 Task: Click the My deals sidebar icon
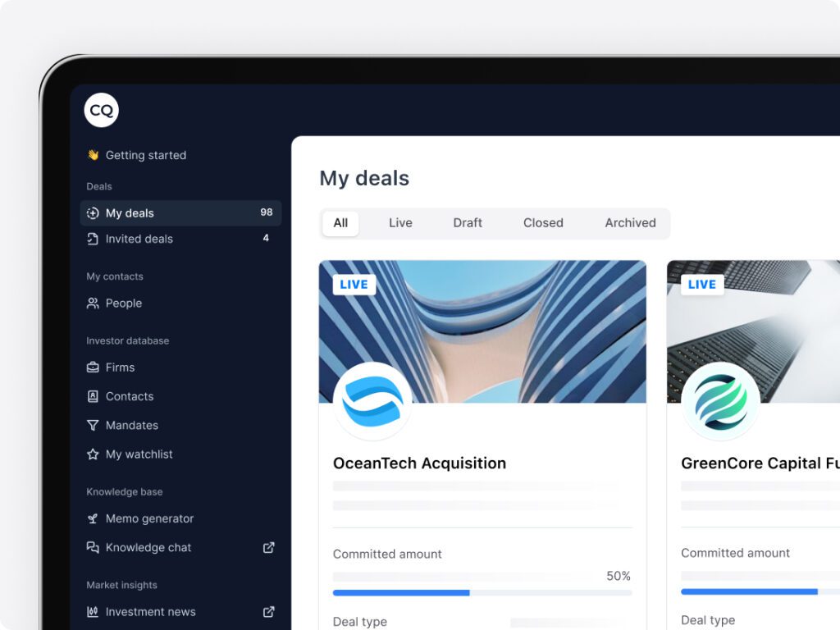point(93,213)
